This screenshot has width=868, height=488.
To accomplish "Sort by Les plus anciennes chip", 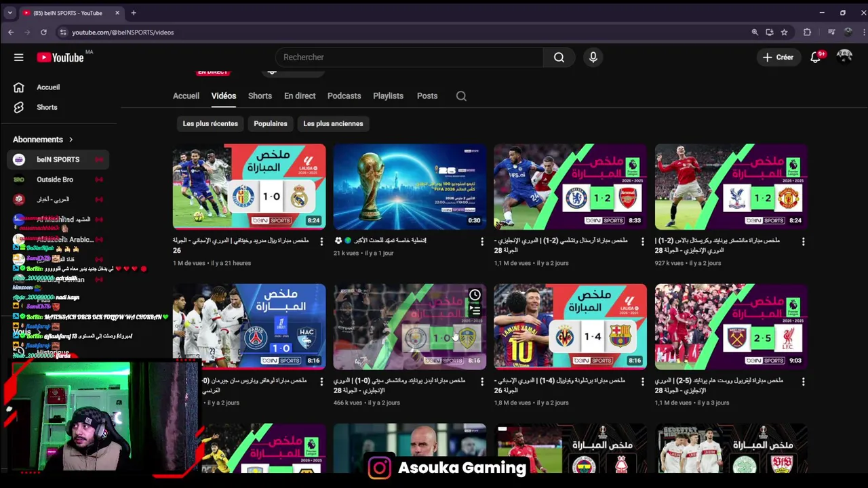I will tap(333, 124).
